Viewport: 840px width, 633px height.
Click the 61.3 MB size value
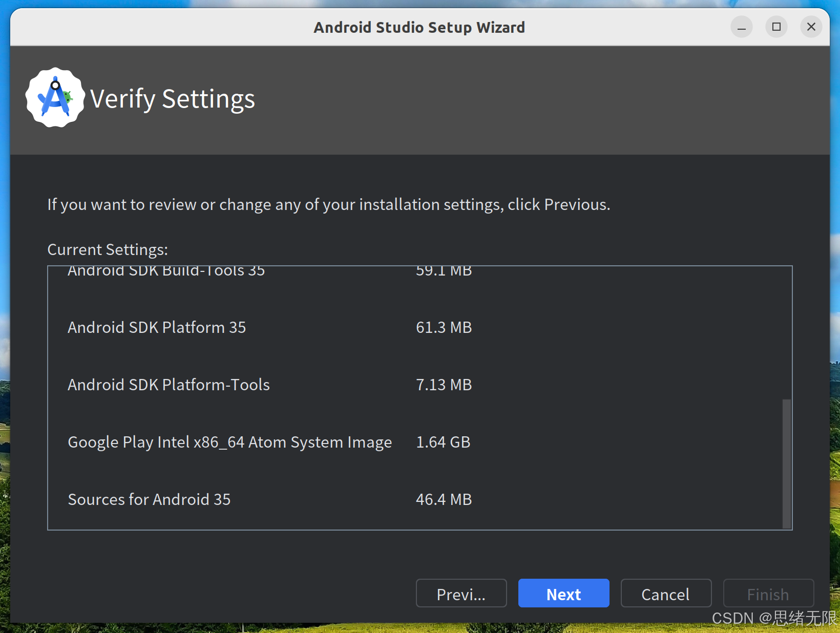(x=444, y=327)
